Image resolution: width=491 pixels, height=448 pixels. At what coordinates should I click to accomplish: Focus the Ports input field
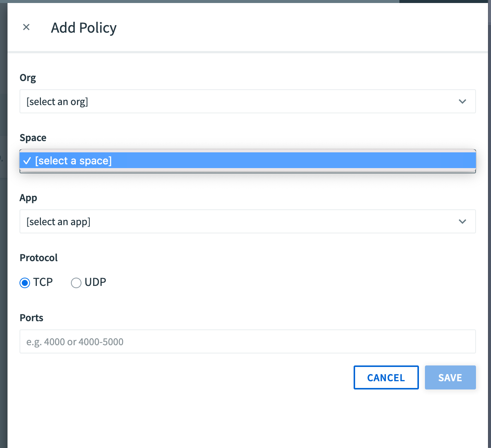[x=247, y=341]
